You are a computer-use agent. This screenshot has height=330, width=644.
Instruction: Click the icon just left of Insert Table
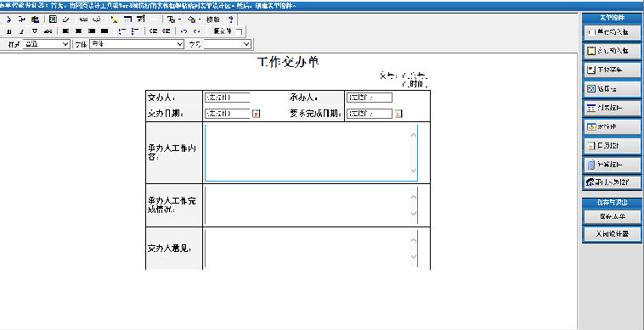(115, 20)
